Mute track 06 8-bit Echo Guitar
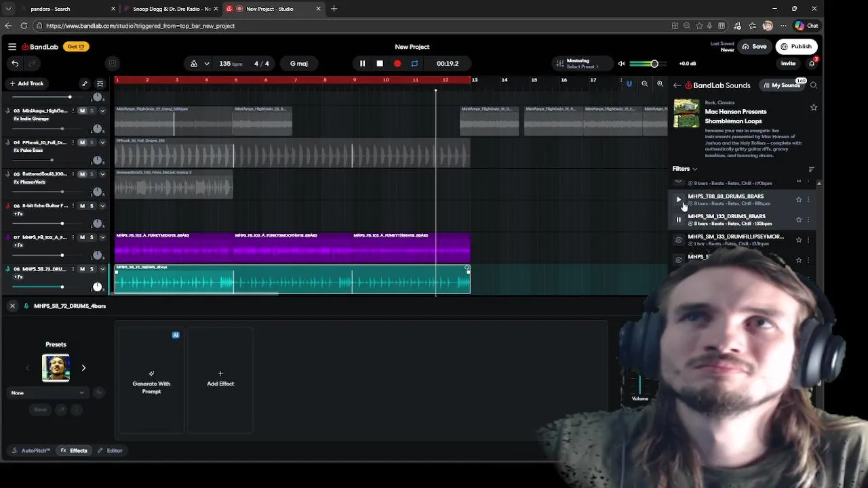This screenshot has width=868, height=488. [82, 206]
